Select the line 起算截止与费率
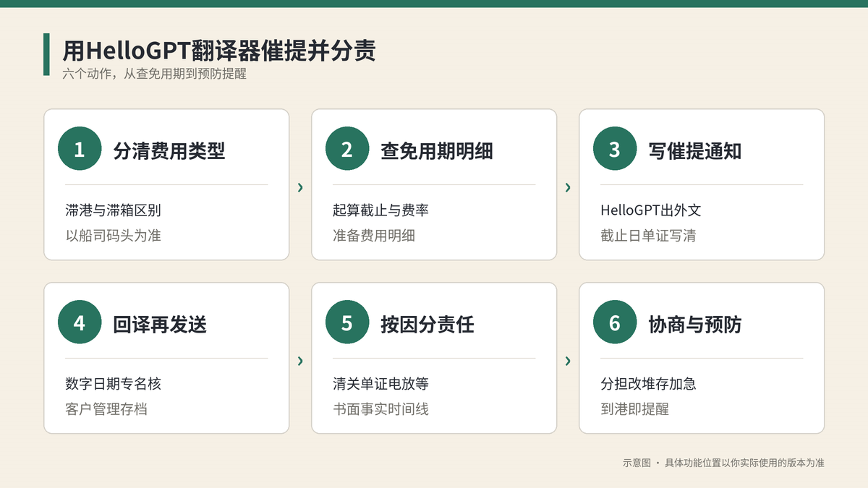Image resolution: width=868 pixels, height=488 pixels. tap(380, 210)
